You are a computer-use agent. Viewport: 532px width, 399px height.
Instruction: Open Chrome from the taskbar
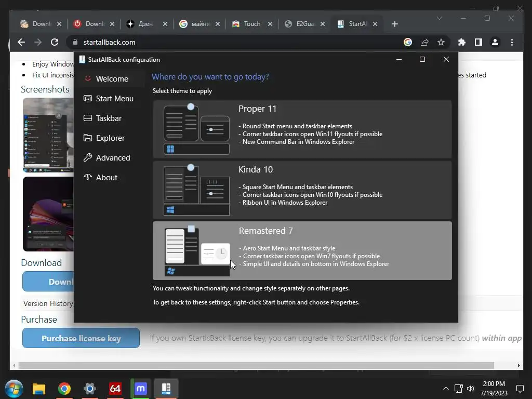(x=64, y=389)
